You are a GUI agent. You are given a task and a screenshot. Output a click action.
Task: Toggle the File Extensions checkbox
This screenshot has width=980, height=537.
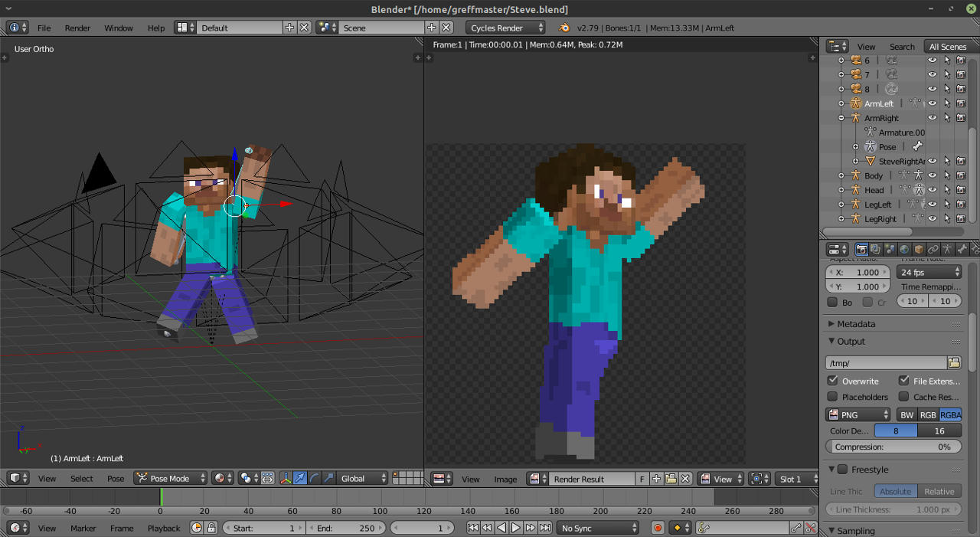[903, 381]
